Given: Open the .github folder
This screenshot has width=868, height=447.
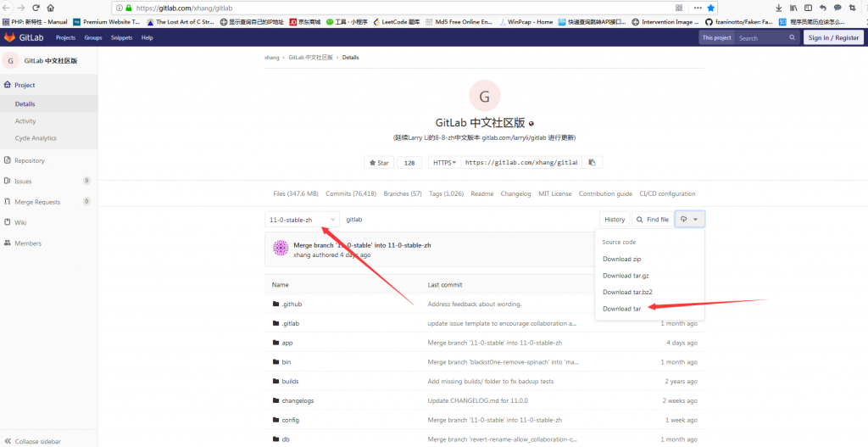Looking at the screenshot, I should pos(292,305).
